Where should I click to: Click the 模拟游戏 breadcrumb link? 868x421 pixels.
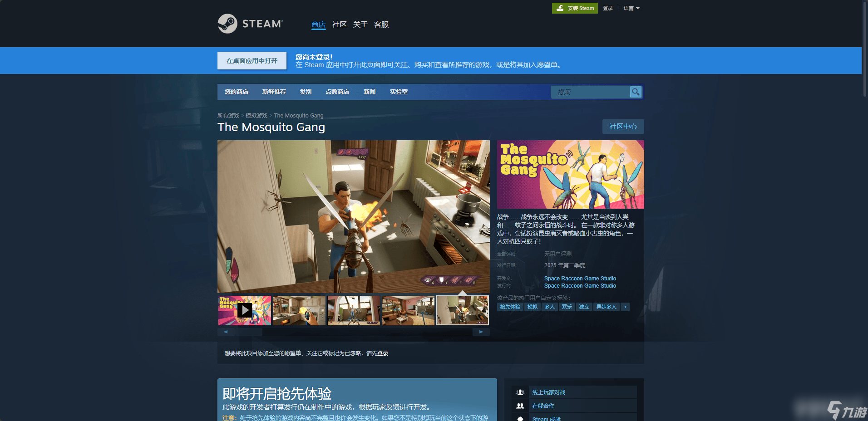pyautogui.click(x=256, y=116)
